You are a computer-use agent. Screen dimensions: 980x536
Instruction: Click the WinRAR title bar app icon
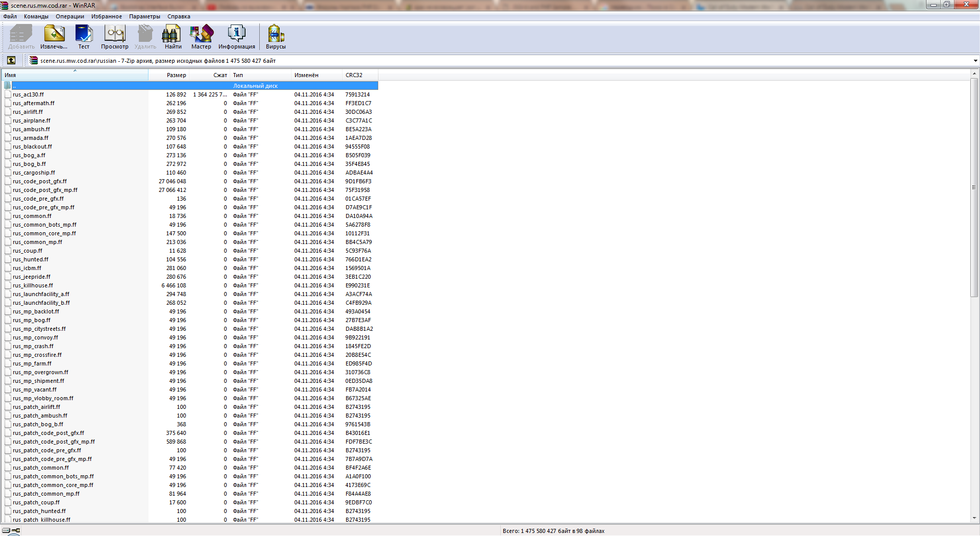[x=5, y=5]
